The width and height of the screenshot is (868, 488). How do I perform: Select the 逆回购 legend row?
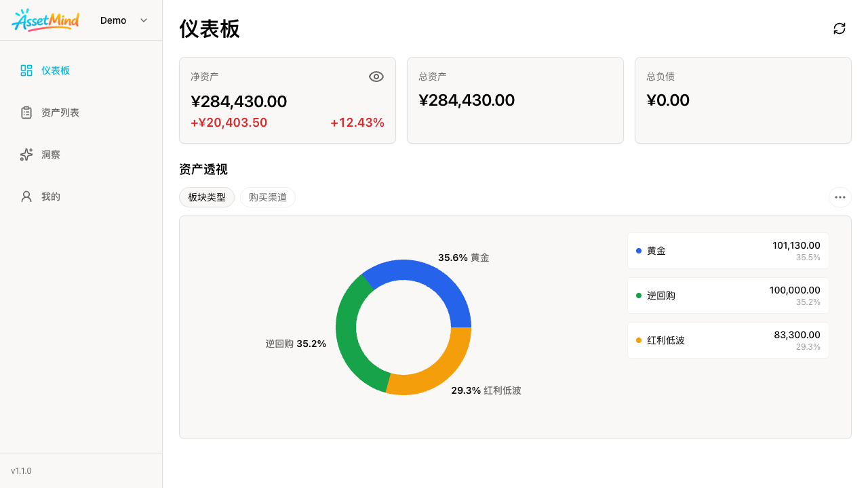728,296
